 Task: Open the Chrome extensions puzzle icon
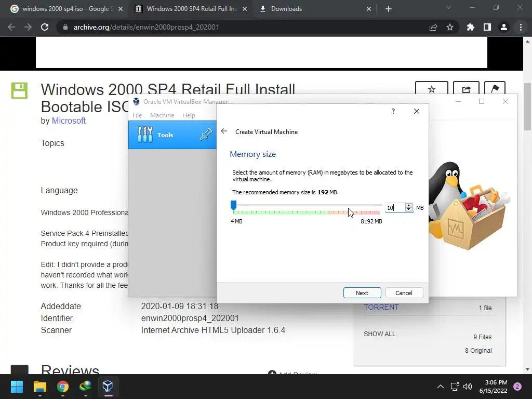[471, 27]
